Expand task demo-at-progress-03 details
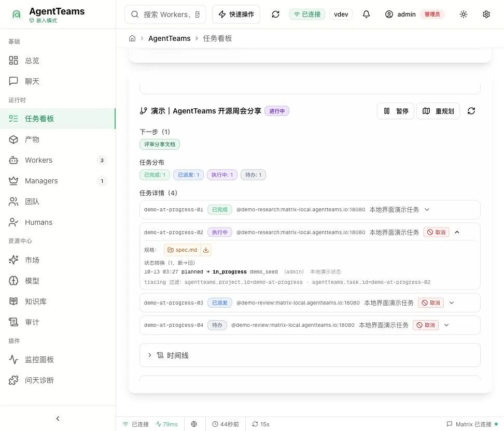504x431 pixels. point(452,303)
